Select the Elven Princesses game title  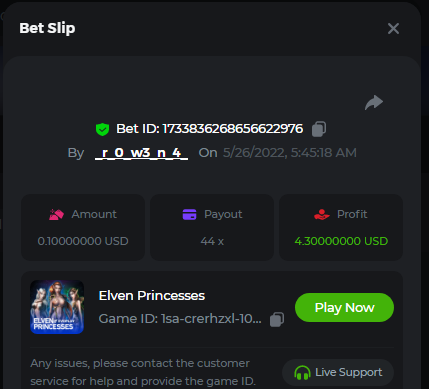[x=152, y=296]
